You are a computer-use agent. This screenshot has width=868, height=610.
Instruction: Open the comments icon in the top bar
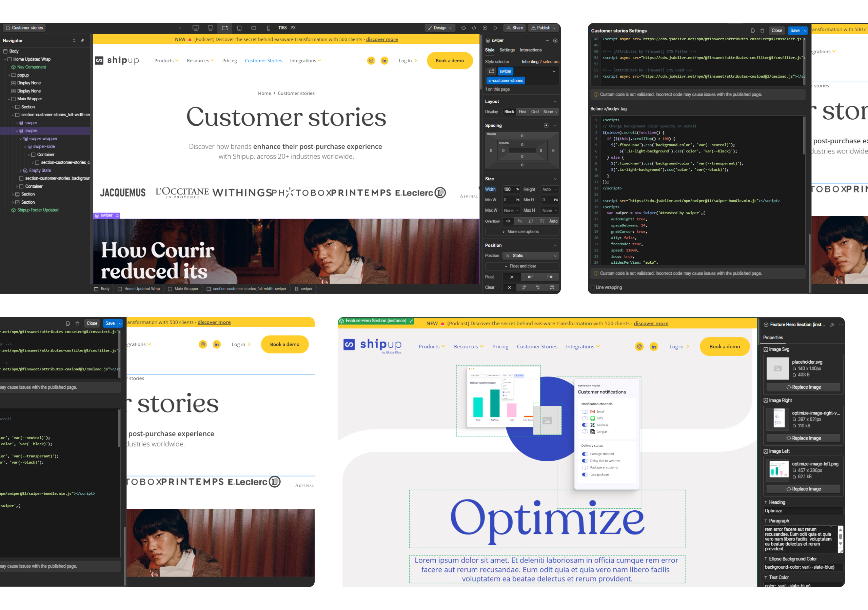pos(485,28)
